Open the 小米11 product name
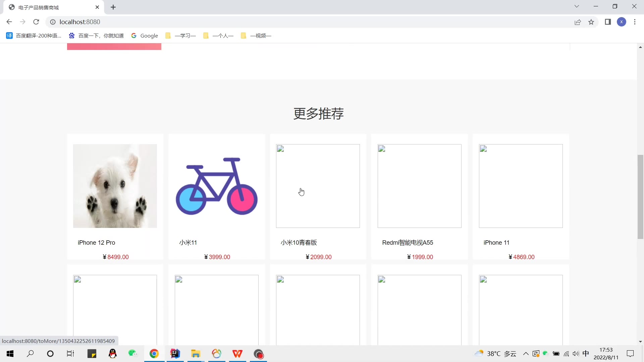This screenshot has width=644, height=362. (188, 242)
